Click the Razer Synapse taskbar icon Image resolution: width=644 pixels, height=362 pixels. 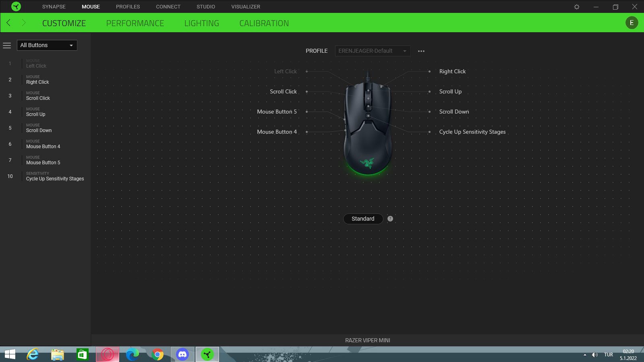point(207,354)
